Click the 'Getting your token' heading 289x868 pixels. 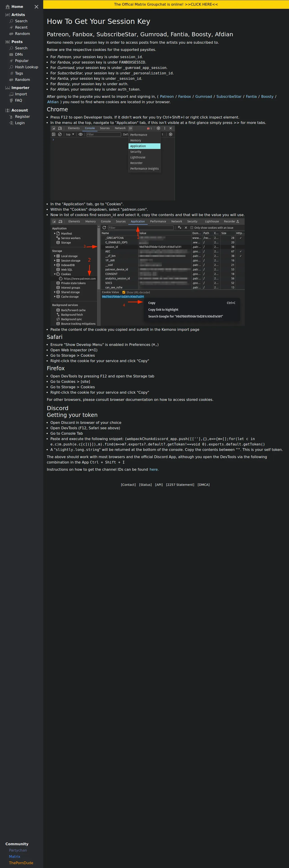pos(72,415)
